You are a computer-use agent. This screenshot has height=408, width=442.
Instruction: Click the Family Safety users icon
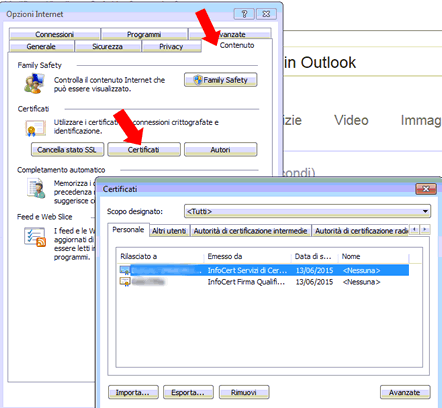34,83
